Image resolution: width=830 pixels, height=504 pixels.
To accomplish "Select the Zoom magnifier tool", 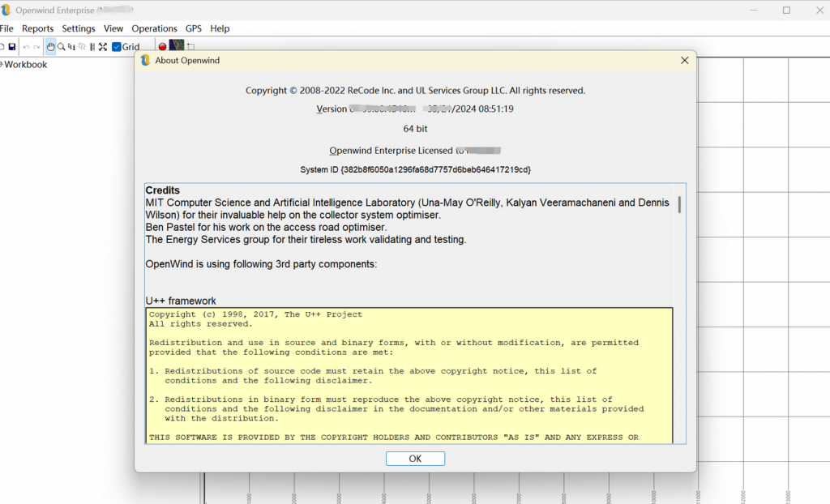I will click(x=62, y=47).
